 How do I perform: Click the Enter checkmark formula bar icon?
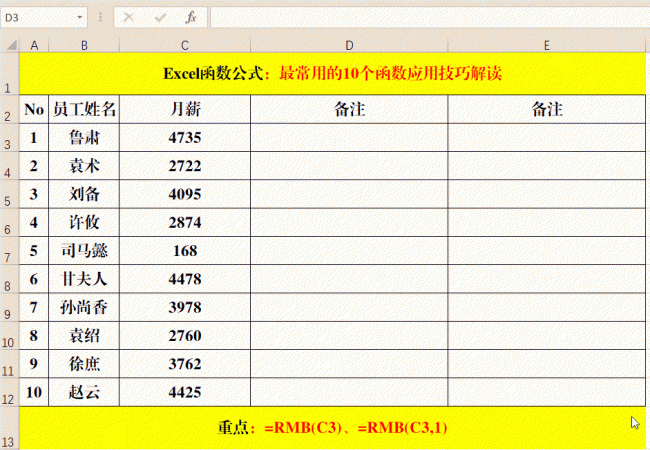point(160,17)
